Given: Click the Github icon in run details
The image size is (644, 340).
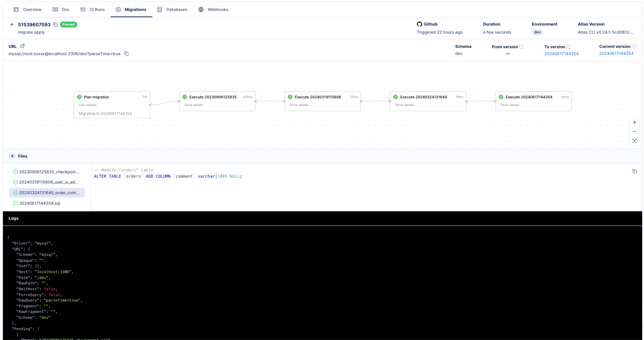Looking at the screenshot, I should pyautogui.click(x=420, y=24).
